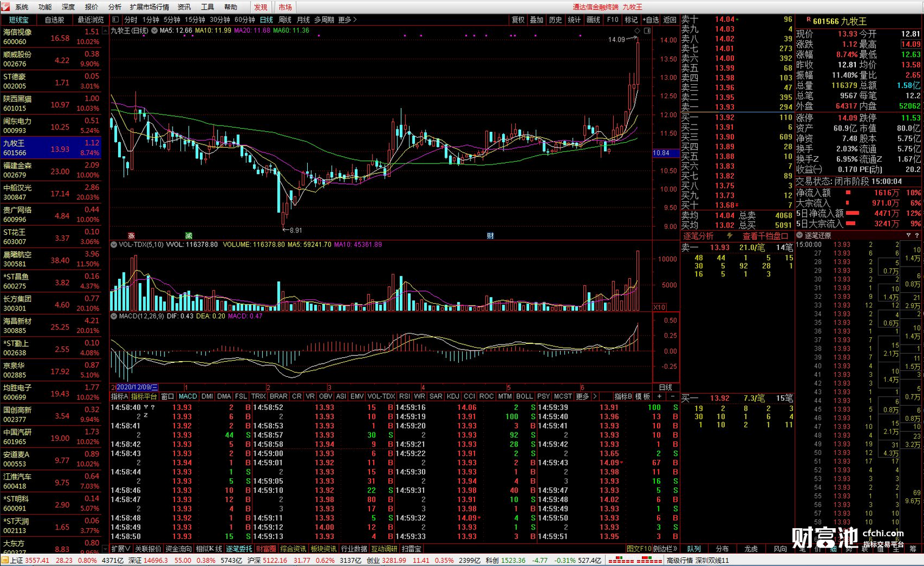Click the 发现 button
The image size is (924, 566).
(x=260, y=7)
